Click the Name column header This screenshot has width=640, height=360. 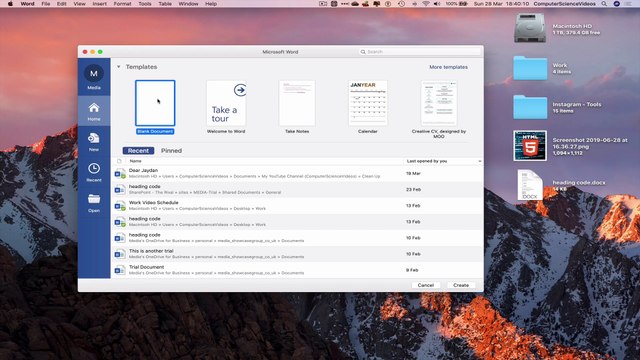pos(136,161)
